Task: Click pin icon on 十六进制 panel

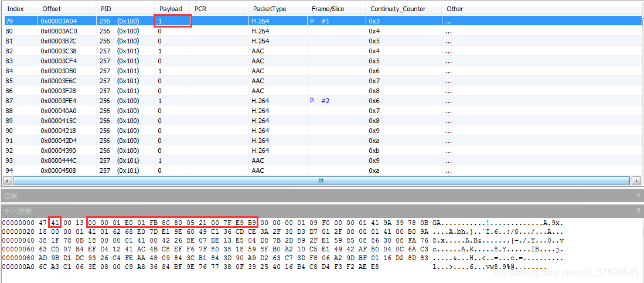Action: (638, 211)
